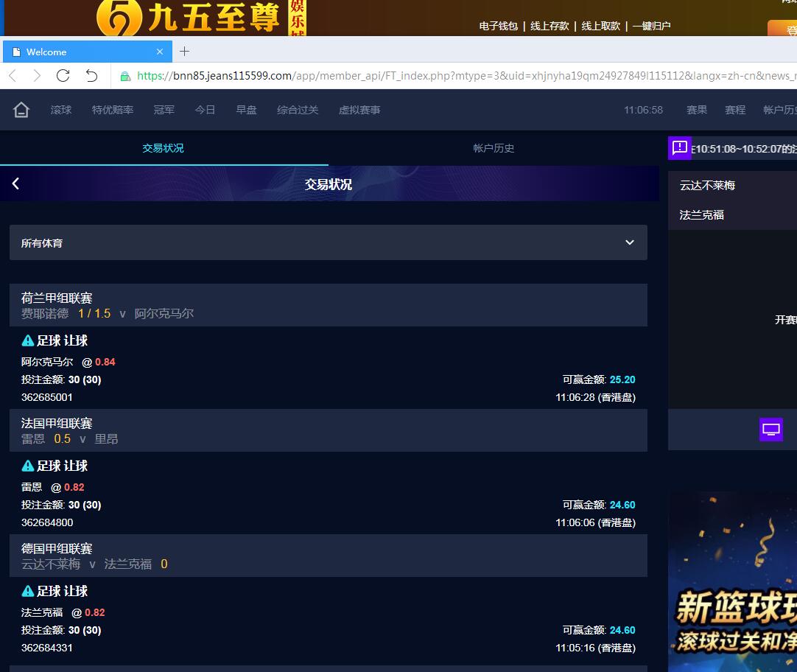Click the purple live TV monitor icon
797x672 pixels.
pos(771,430)
